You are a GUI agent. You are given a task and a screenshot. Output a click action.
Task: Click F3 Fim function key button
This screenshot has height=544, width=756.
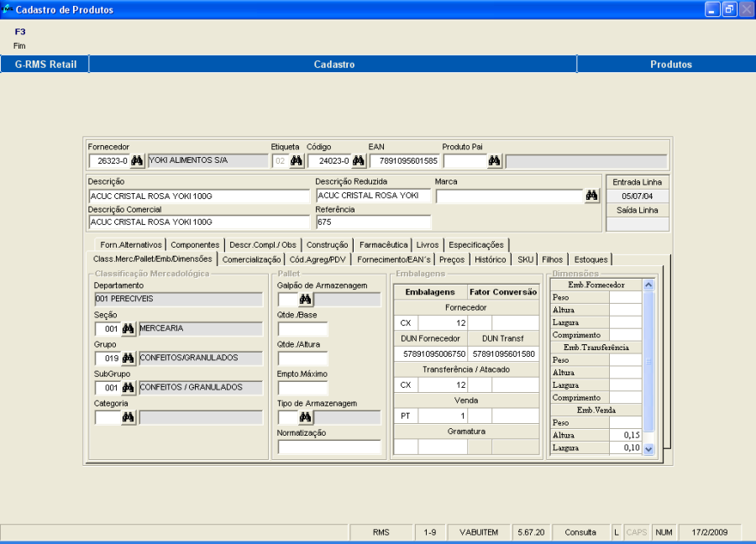pos(20,38)
